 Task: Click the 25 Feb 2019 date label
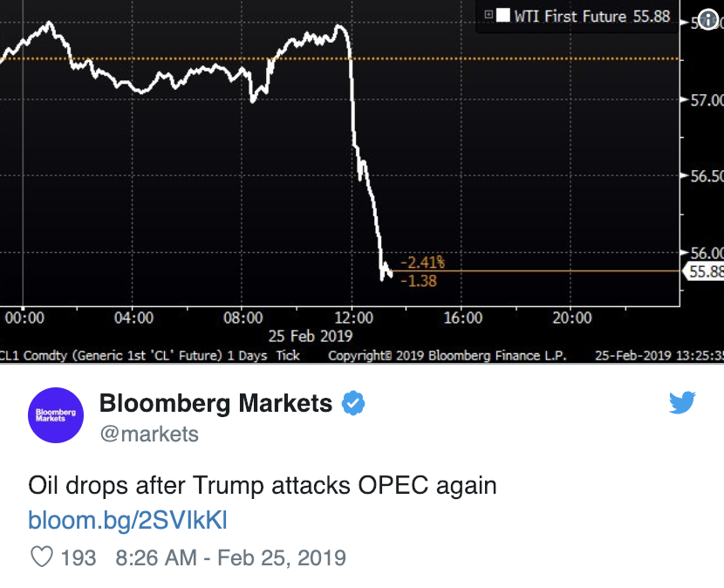[x=311, y=336]
